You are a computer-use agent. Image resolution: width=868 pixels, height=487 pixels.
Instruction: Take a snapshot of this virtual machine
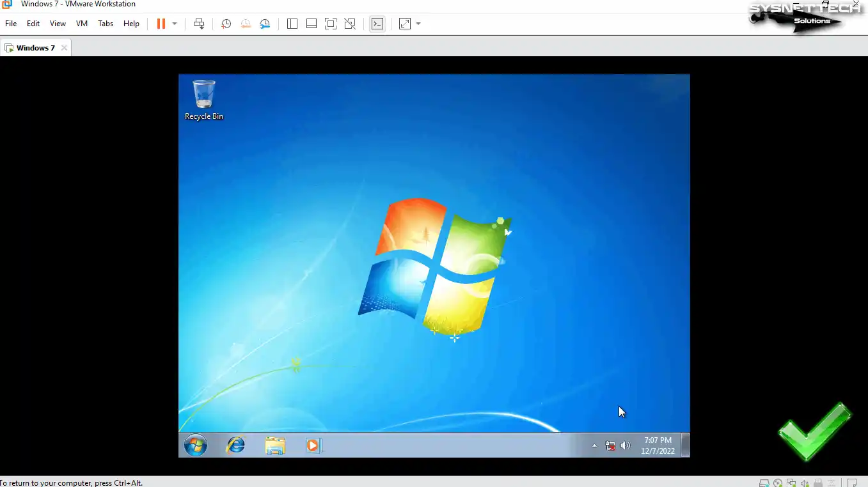pos(226,24)
